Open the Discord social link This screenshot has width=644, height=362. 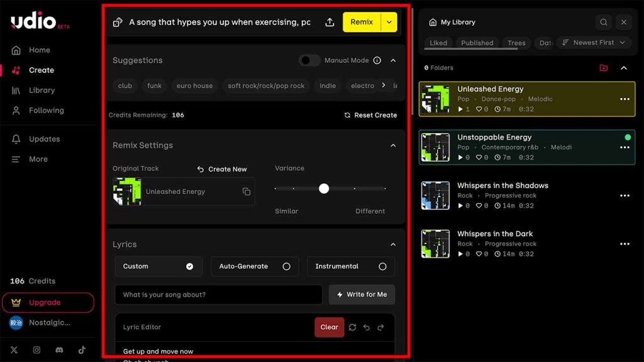(59, 349)
